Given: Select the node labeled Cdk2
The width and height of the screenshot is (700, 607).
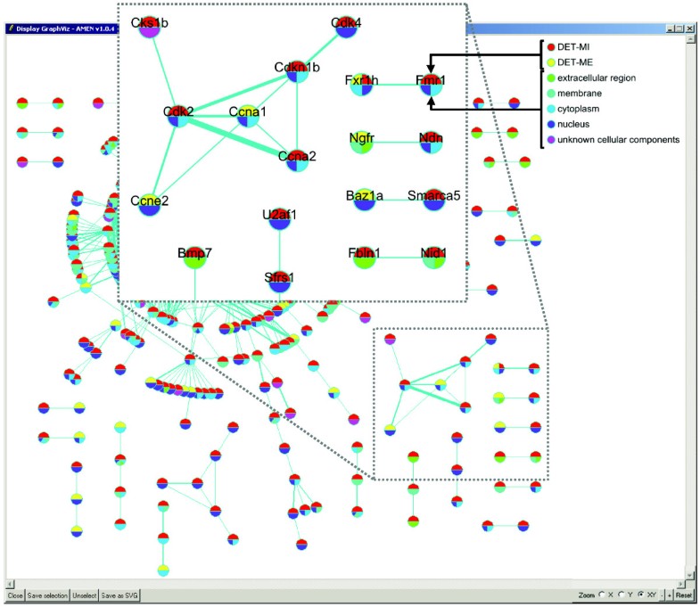Looking at the screenshot, I should coord(178,116).
